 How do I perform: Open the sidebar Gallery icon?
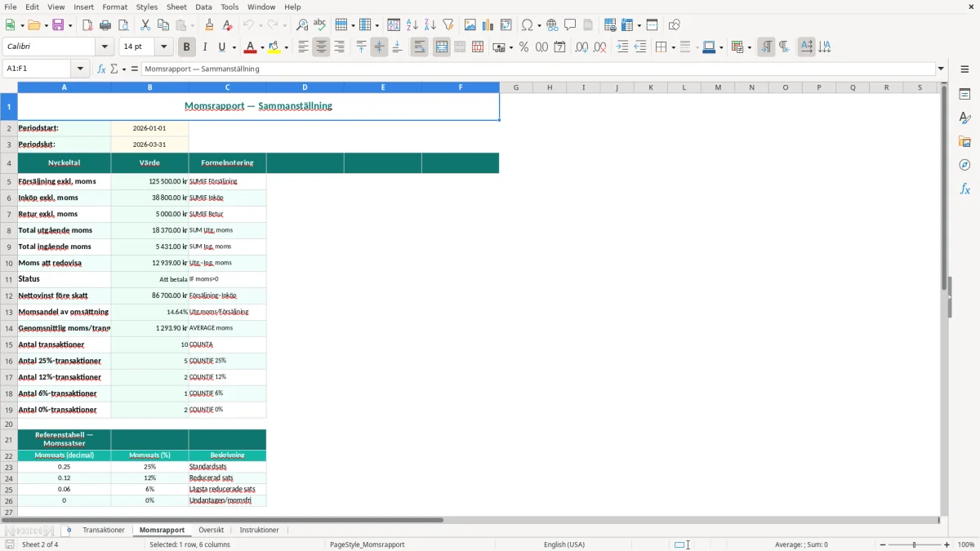pos(964,141)
